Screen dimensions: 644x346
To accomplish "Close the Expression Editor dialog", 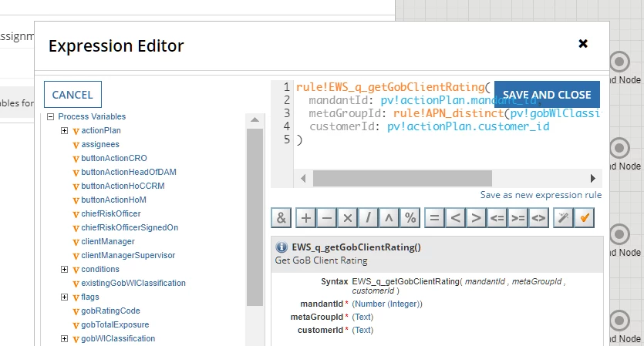I will (583, 43).
